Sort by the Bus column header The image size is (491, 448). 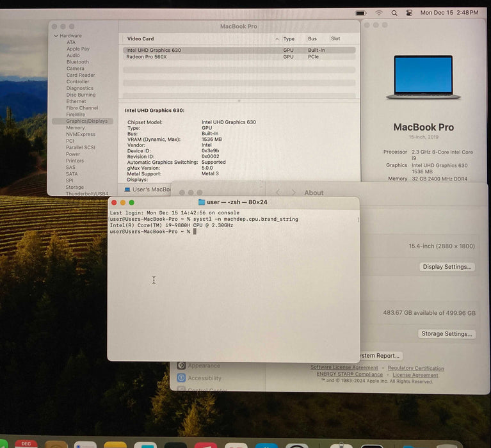pyautogui.click(x=312, y=39)
